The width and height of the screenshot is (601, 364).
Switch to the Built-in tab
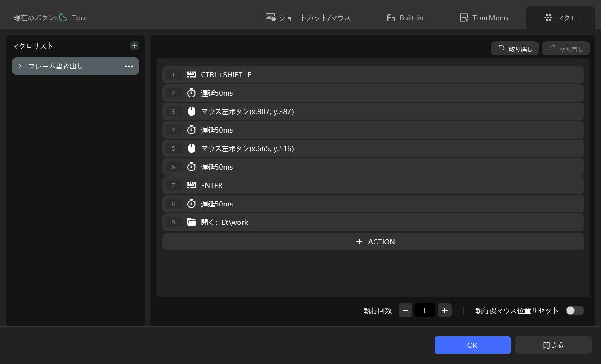(405, 18)
